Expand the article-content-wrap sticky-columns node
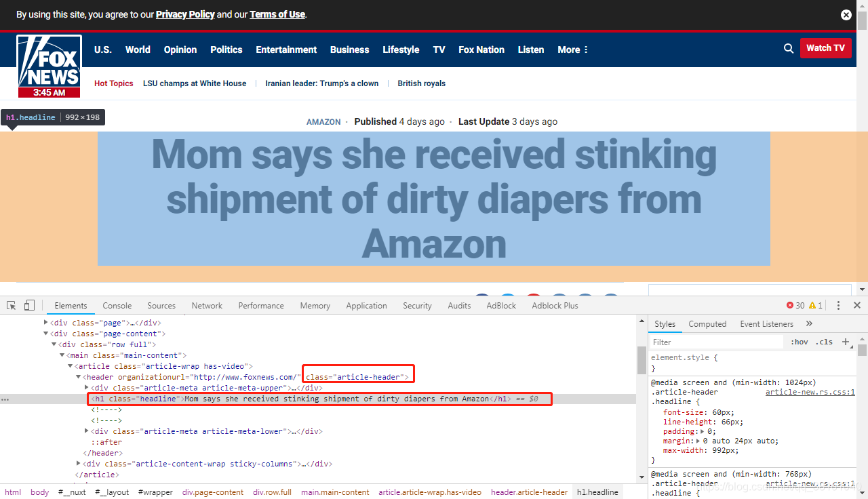The height and width of the screenshot is (499, 868). [x=78, y=464]
